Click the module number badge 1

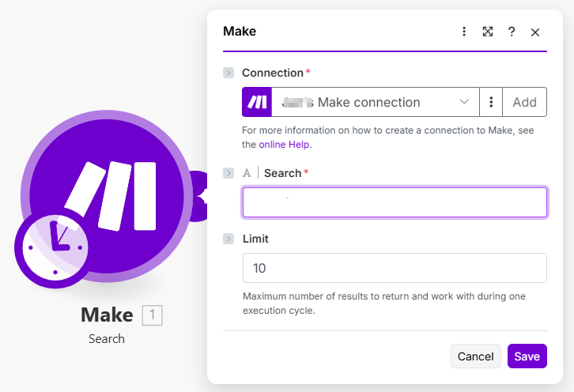152,316
